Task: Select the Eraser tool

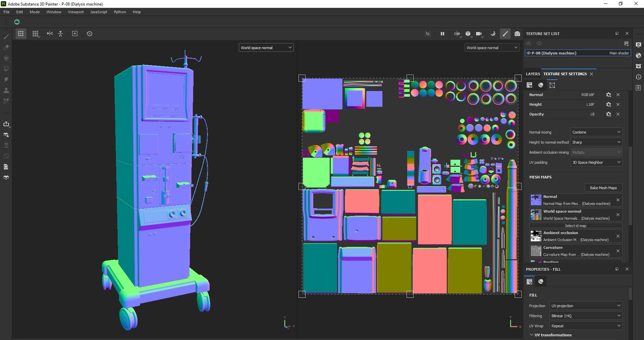Action: [6, 47]
